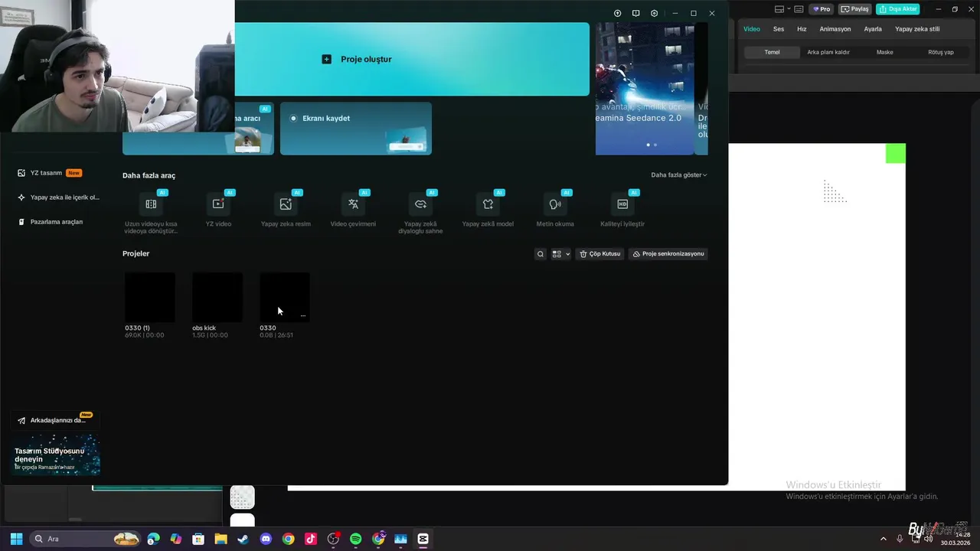Select the Rötuş yap sub-tab
Viewport: 980px width, 551px height.
pos(941,52)
